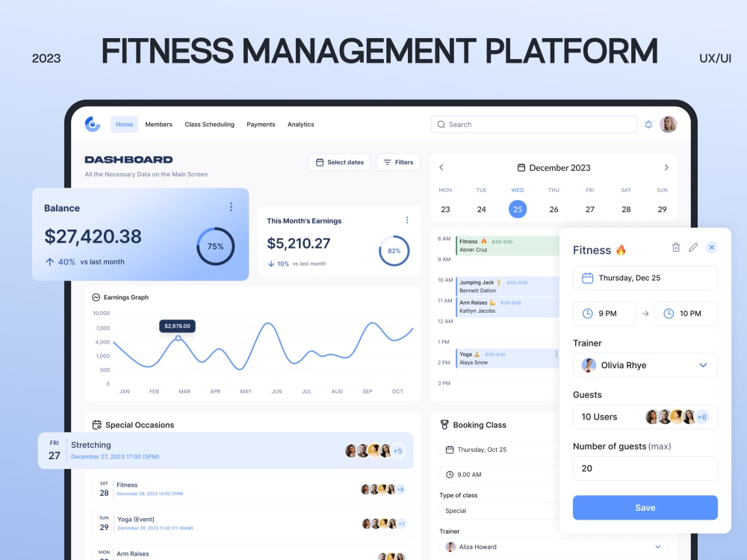Image resolution: width=747 pixels, height=560 pixels.
Task: Click the 75% balance progress ring
Action: (215, 246)
